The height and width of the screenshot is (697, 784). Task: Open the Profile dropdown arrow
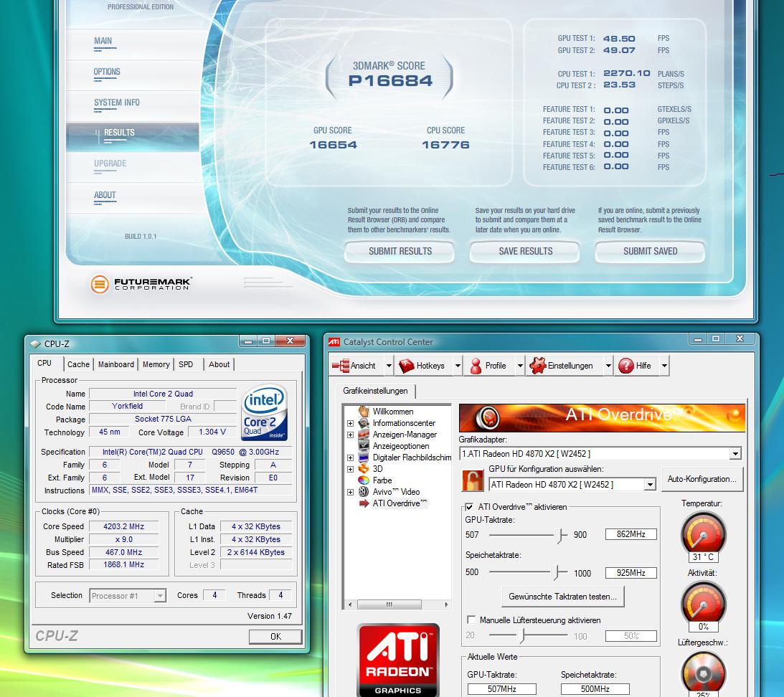point(520,366)
